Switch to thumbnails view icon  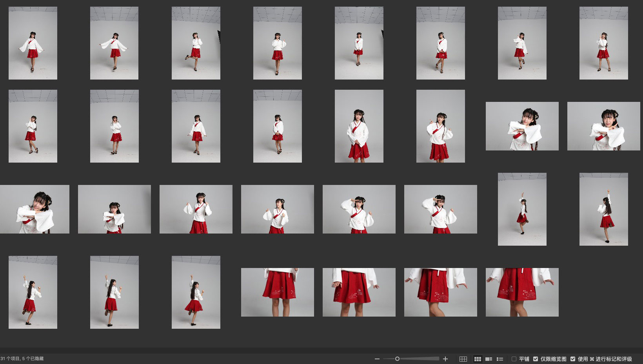point(478,359)
